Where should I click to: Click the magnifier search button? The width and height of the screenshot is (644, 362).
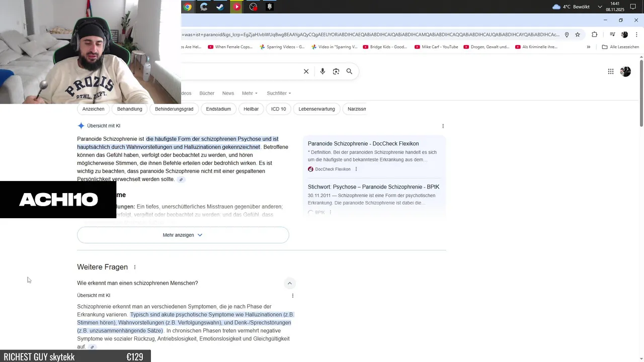(x=349, y=71)
